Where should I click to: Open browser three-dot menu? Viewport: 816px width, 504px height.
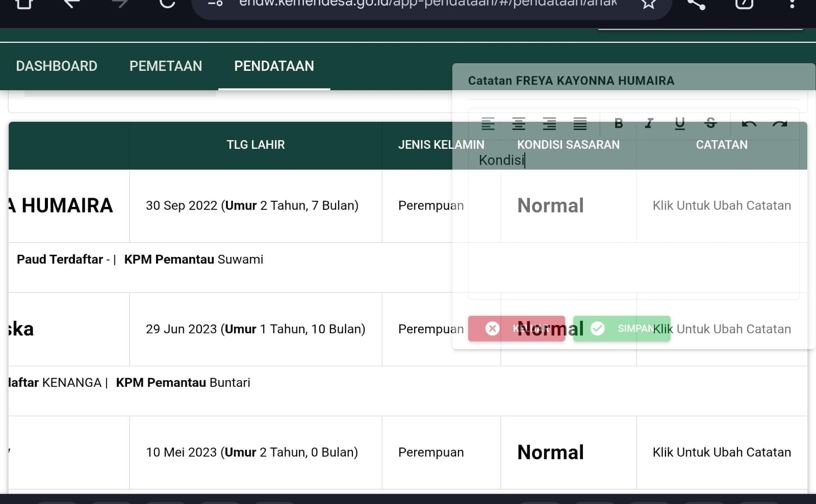[x=792, y=4]
